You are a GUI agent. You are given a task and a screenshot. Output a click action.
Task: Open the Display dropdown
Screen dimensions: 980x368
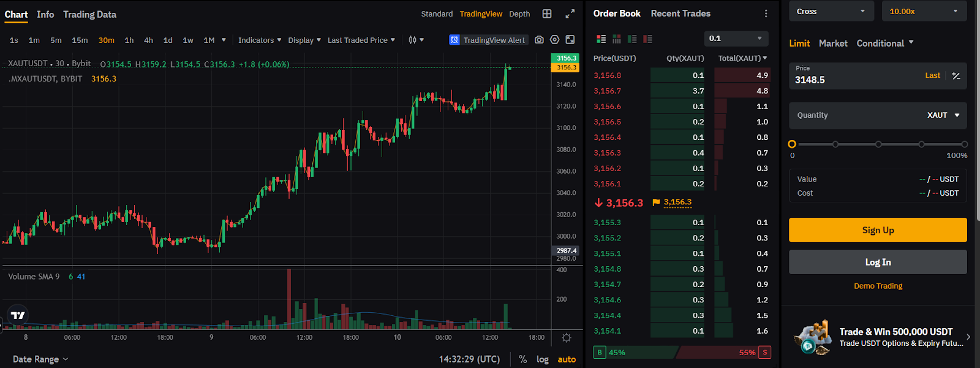point(304,40)
